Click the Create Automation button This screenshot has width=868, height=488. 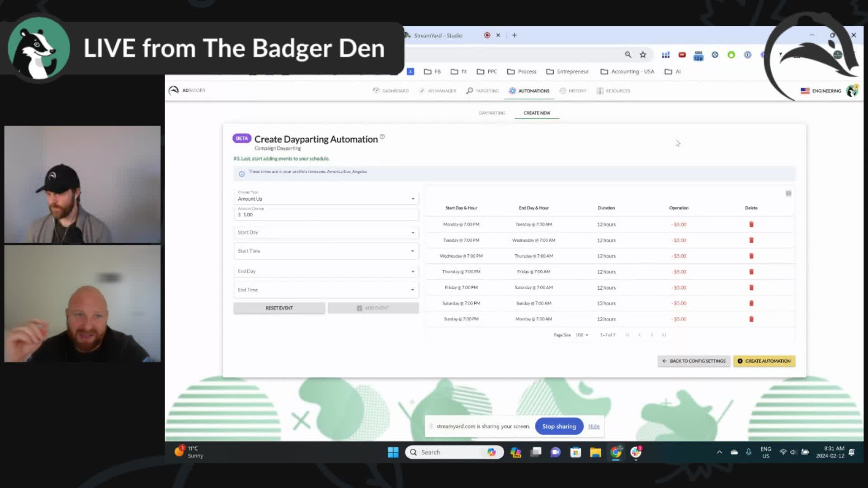[764, 361]
